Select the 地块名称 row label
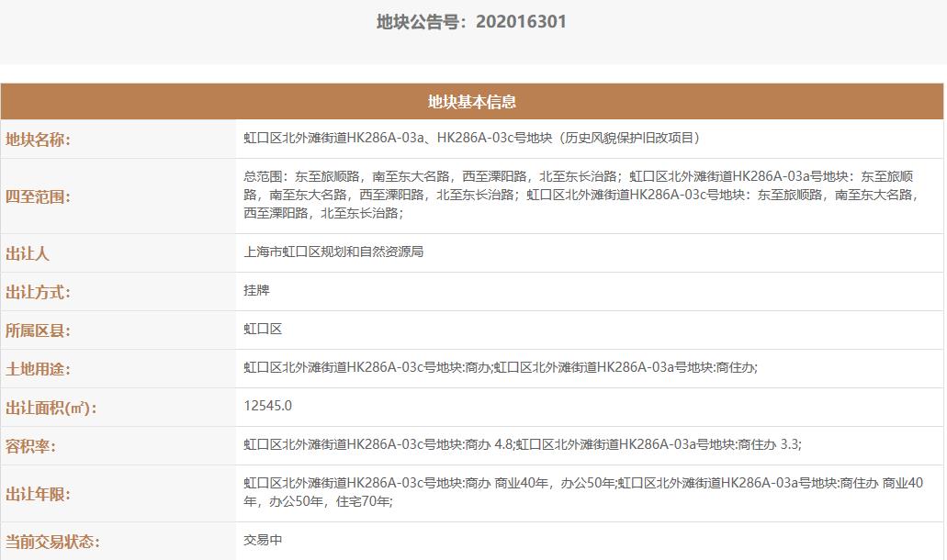The height and width of the screenshot is (560, 947). click(39, 140)
